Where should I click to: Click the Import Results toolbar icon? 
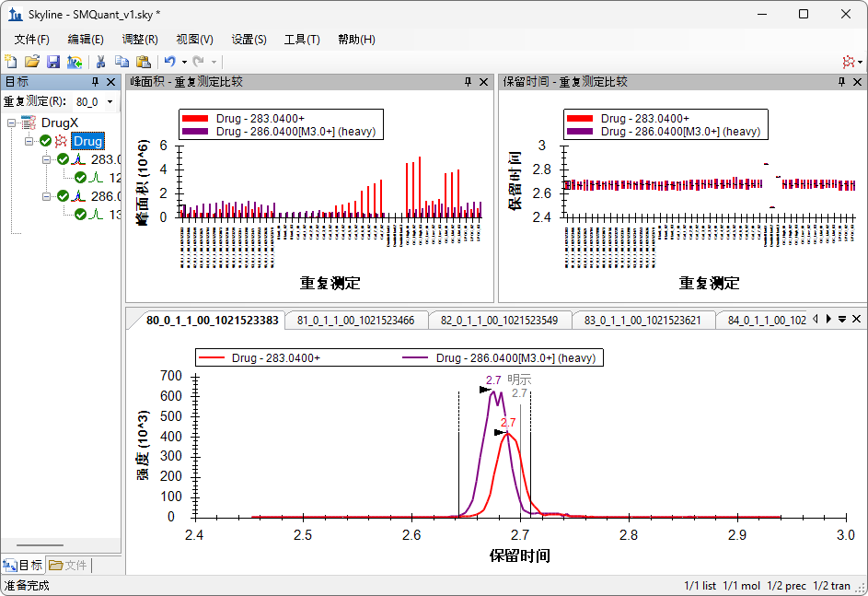click(x=75, y=62)
